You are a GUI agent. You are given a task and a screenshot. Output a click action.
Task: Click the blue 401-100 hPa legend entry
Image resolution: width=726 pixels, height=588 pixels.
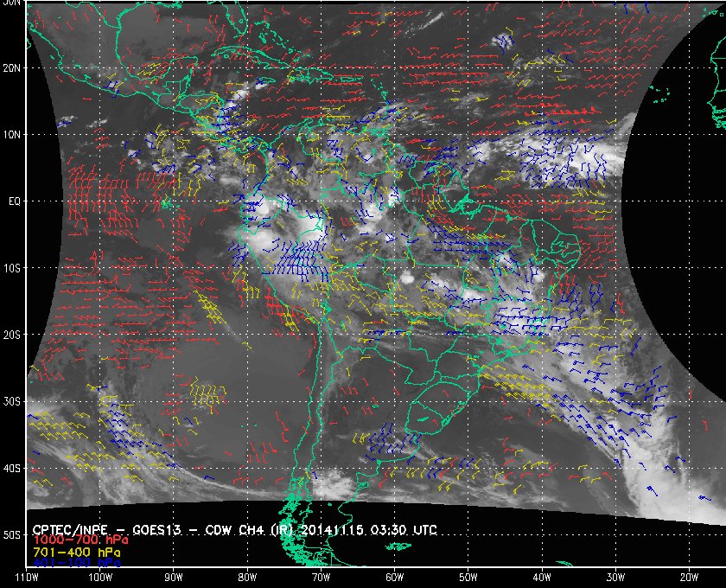point(76,563)
